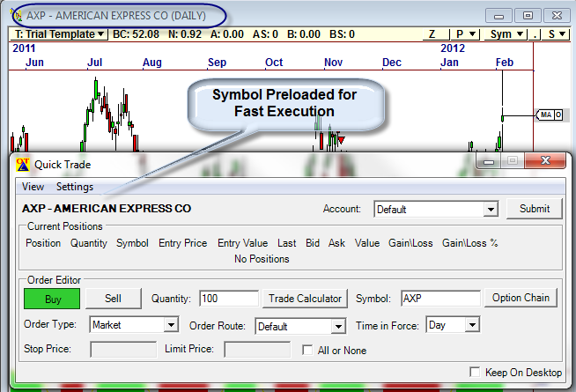Click the Quantity column header in Current Positions
This screenshot has height=392, width=576.
tap(89, 243)
